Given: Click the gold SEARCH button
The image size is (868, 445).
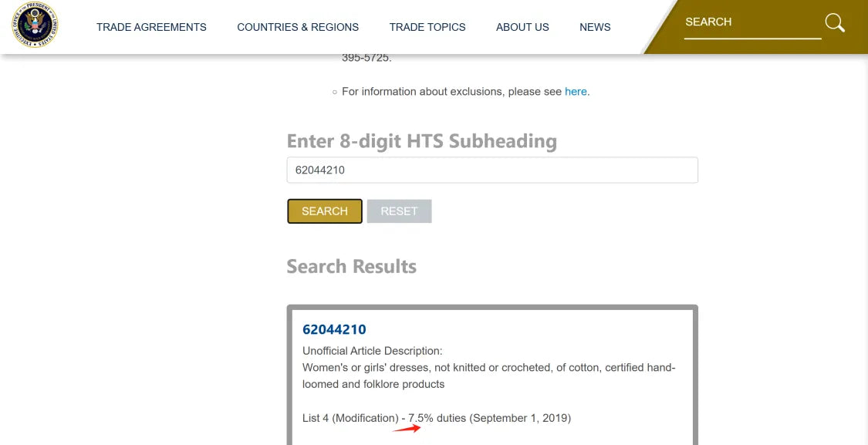Looking at the screenshot, I should click(325, 211).
